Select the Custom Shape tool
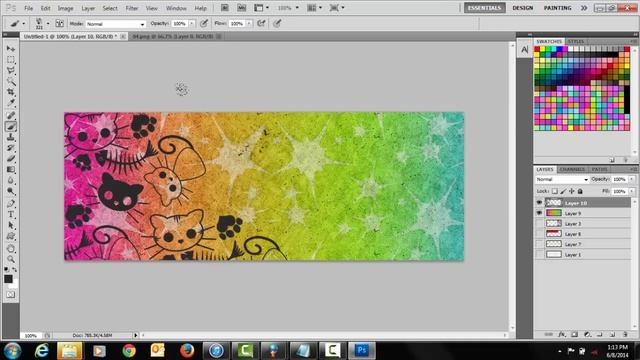 click(x=11, y=236)
